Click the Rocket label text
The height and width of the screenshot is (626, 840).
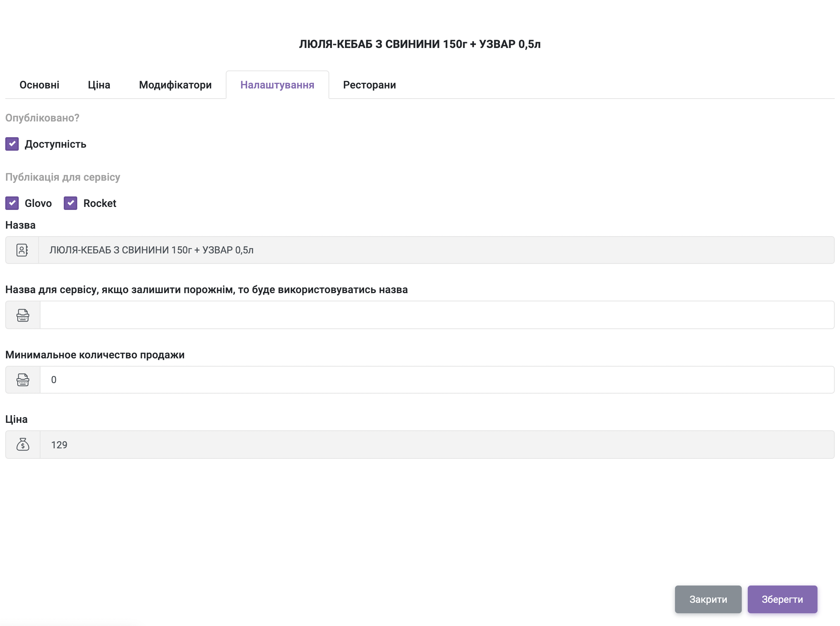point(100,204)
